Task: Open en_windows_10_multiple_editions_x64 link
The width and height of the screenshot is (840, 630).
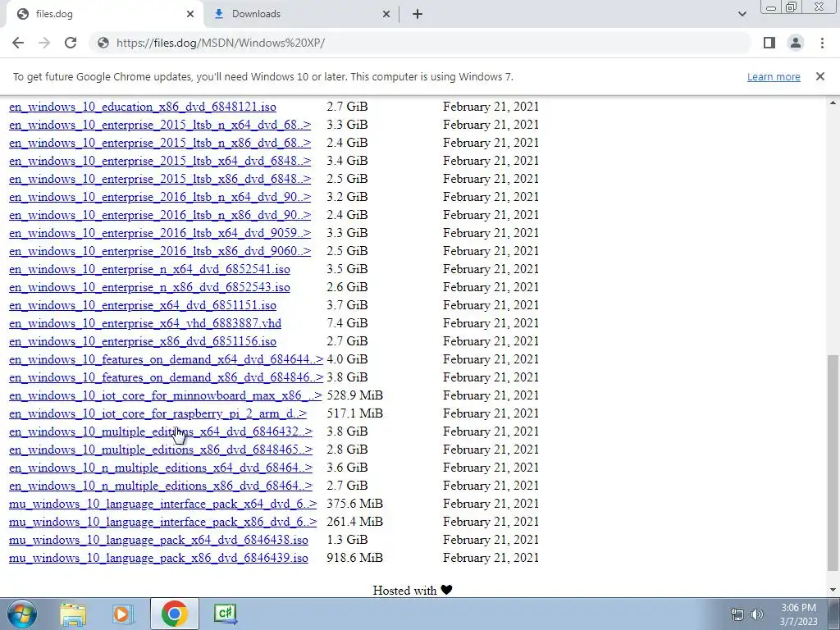Action: click(161, 431)
